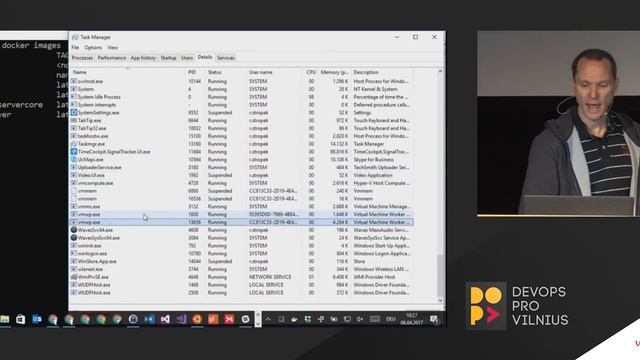The image size is (640, 360).
Task: Select the vmcompute.exe process row
Action: tap(242, 183)
